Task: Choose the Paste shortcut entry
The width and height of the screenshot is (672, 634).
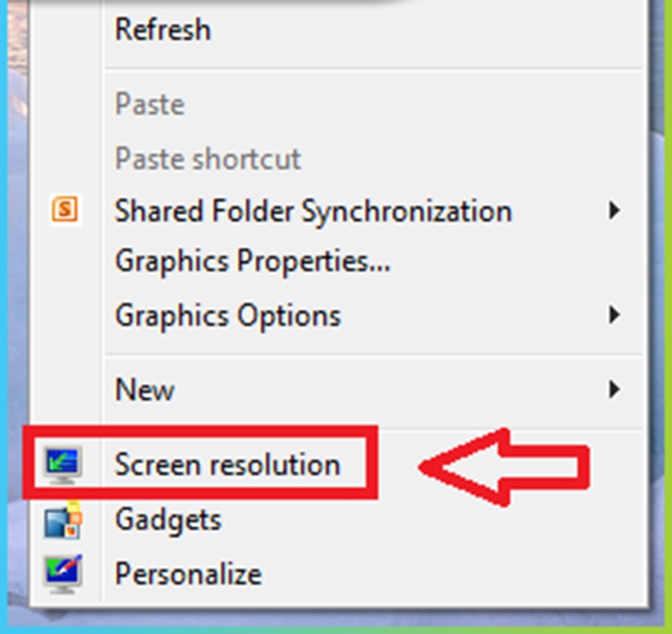Action: coord(208,158)
